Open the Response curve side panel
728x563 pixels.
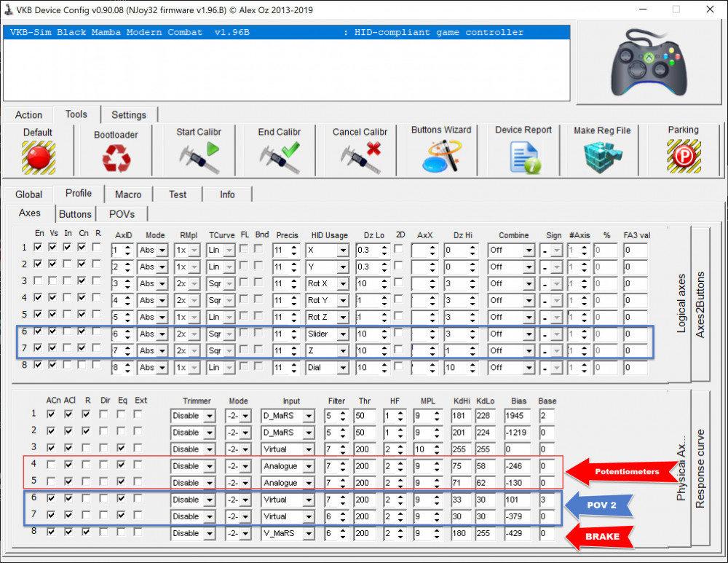coord(700,469)
